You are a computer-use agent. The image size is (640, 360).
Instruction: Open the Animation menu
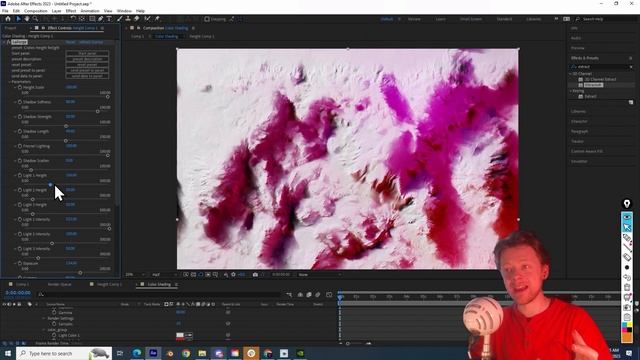point(90,11)
